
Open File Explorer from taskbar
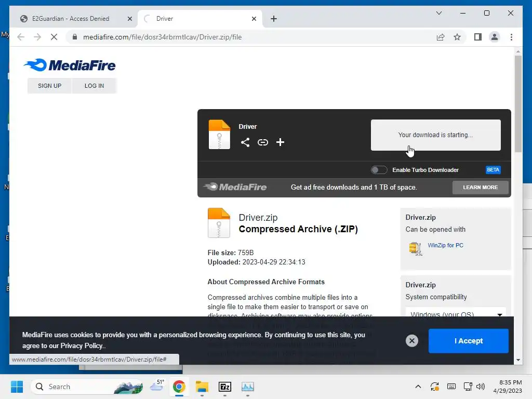point(202,387)
